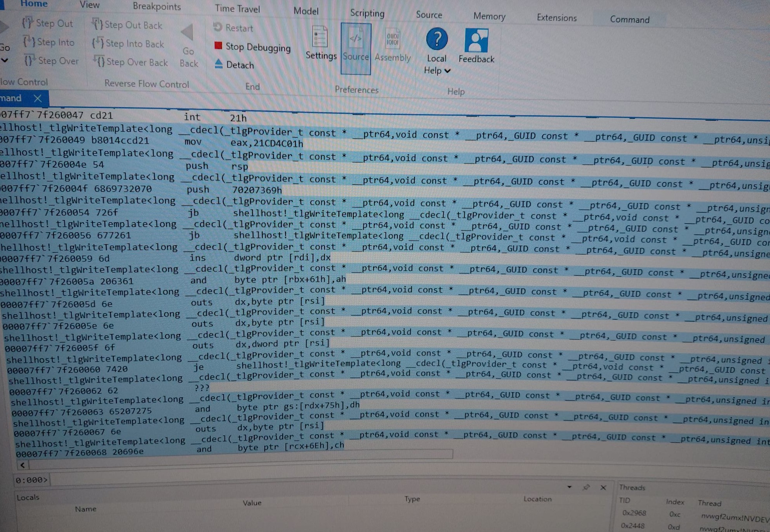Click the Feedback person icon

(x=476, y=40)
